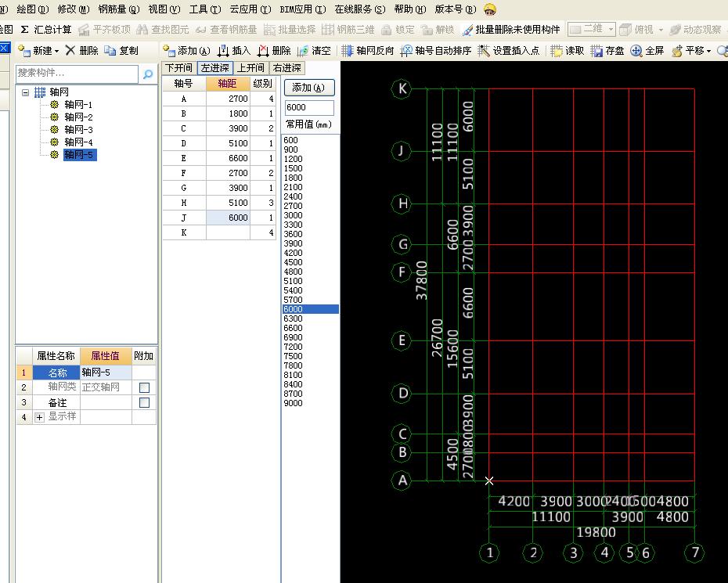Click the 读取 read icon
Viewport: 728px width, 583px height.
click(x=557, y=50)
